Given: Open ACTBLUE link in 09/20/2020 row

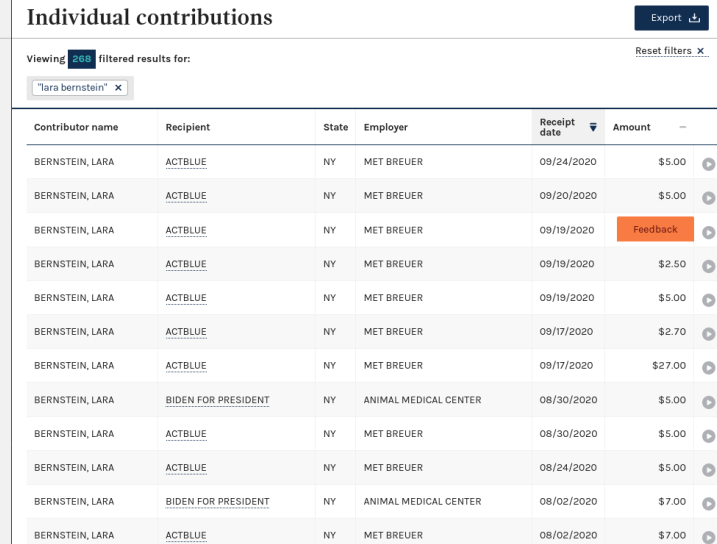Looking at the screenshot, I should [x=186, y=196].
